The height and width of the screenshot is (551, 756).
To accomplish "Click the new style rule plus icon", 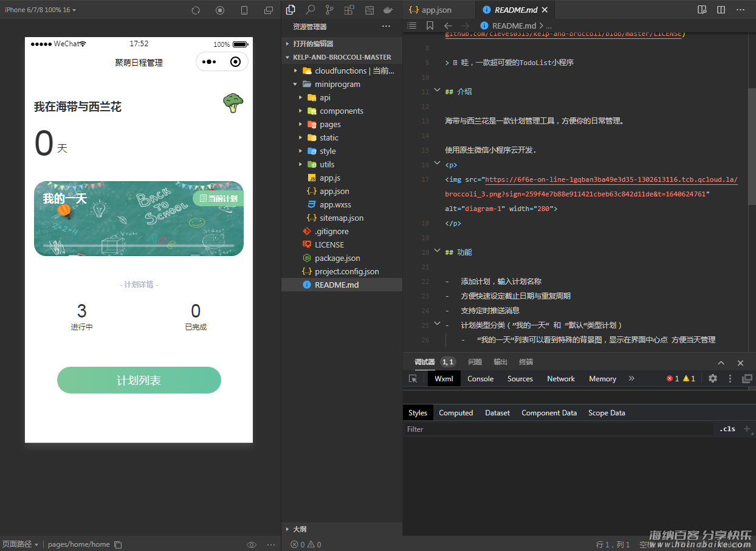I will pyautogui.click(x=747, y=429).
